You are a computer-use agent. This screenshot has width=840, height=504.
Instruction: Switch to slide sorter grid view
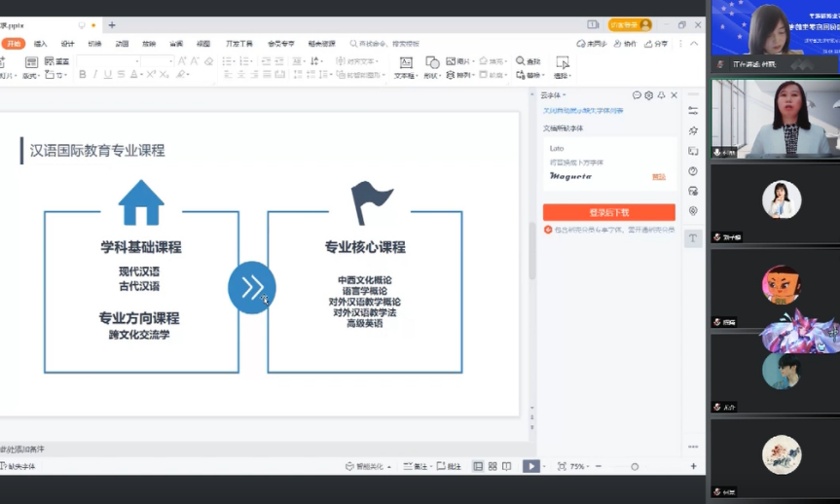click(x=493, y=467)
